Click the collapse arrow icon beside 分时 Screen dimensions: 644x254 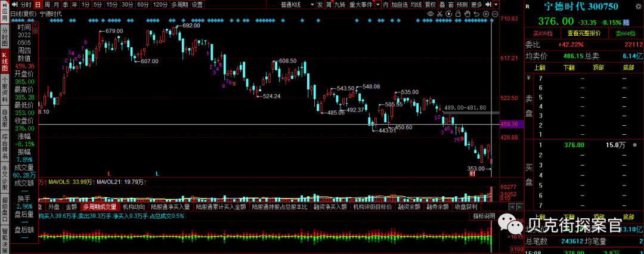[x=14, y=4]
